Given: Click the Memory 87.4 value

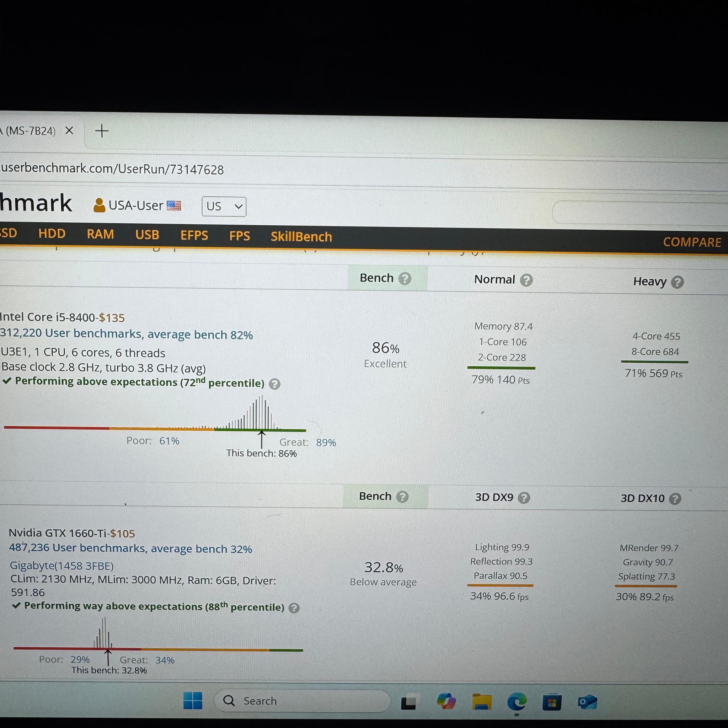Looking at the screenshot, I should point(503,326).
